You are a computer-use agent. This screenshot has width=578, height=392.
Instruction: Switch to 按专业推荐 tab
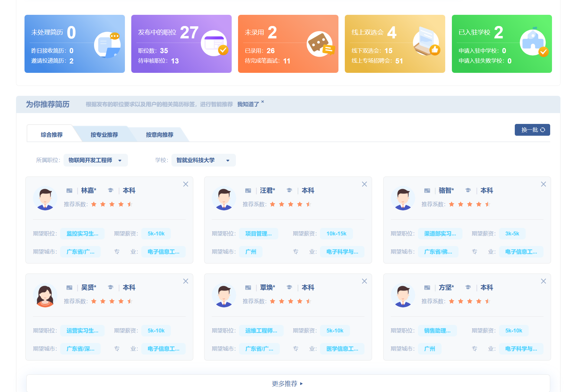pyautogui.click(x=104, y=134)
